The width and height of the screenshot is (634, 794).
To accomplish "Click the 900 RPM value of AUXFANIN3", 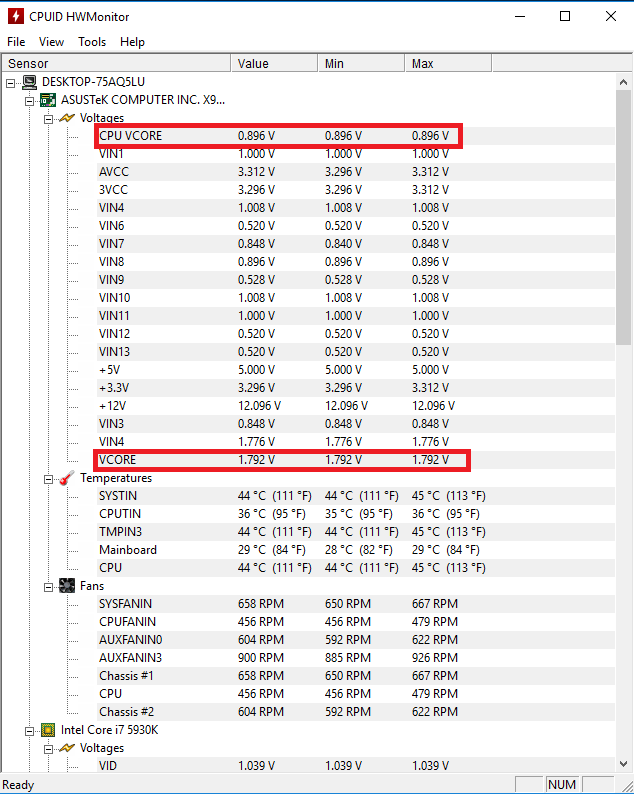I will [x=261, y=658].
